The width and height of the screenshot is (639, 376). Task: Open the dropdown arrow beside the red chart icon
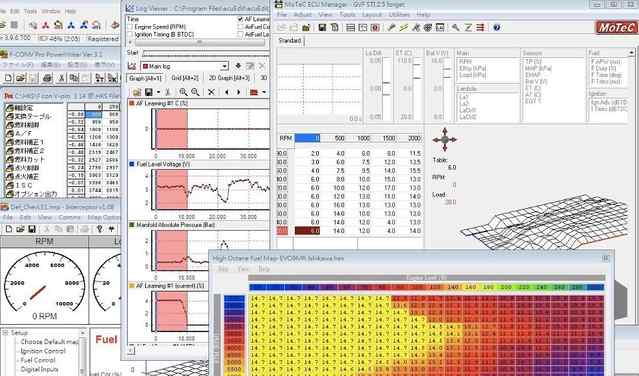264,92
